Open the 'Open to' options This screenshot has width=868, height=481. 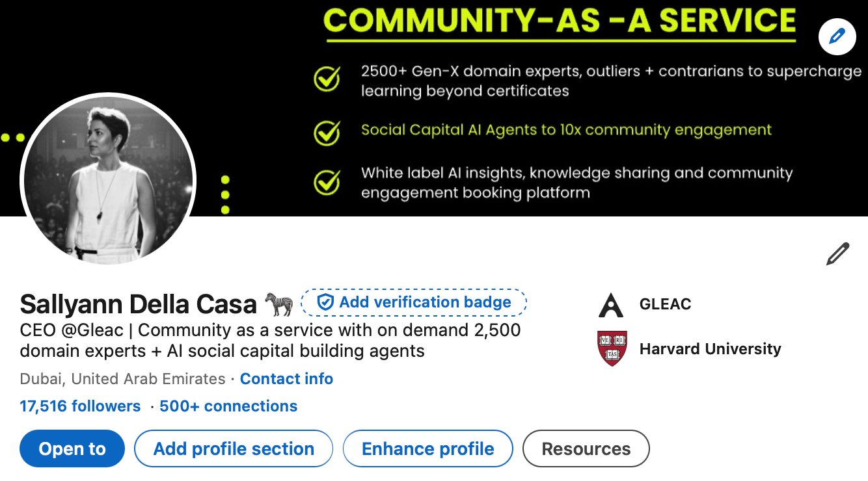coord(72,448)
